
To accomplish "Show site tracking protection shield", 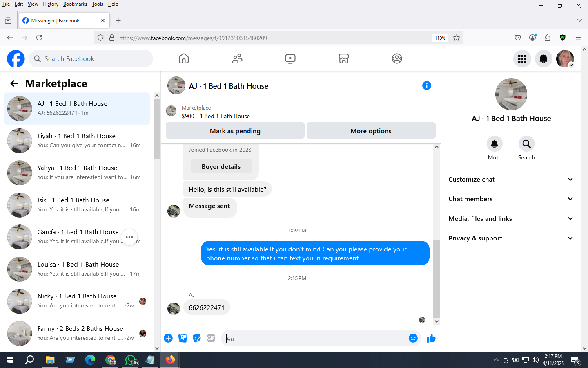I will tap(100, 38).
